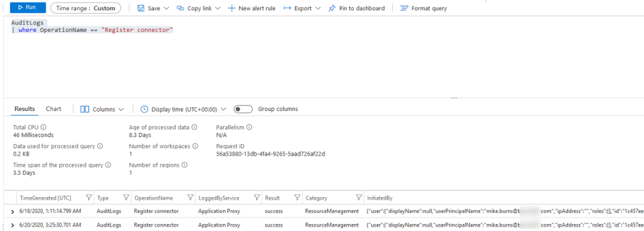This screenshot has height=231, width=644.
Task: Click info icon for Time span of processed query
Action: click(109, 165)
